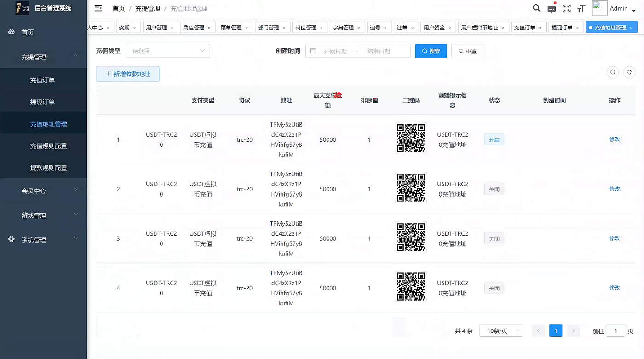The height and width of the screenshot is (359, 644).
Task: Click the QR code thumbnail in row 3
Action: (411, 237)
